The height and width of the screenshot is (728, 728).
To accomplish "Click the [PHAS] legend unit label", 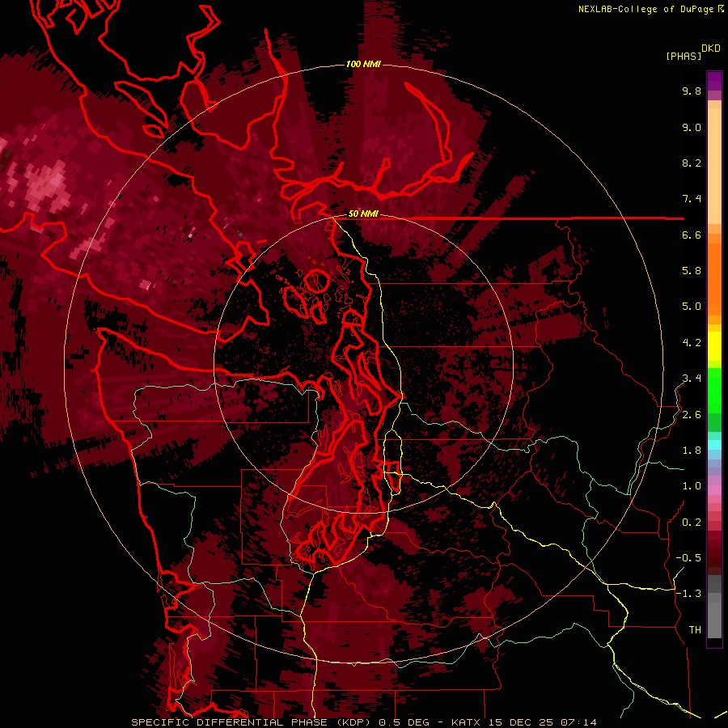I will [x=684, y=57].
